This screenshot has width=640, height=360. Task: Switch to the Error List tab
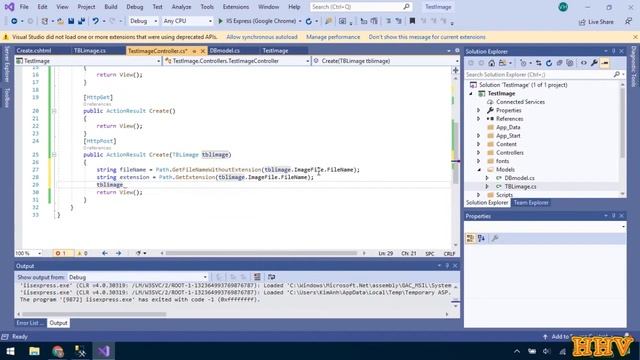30,323
